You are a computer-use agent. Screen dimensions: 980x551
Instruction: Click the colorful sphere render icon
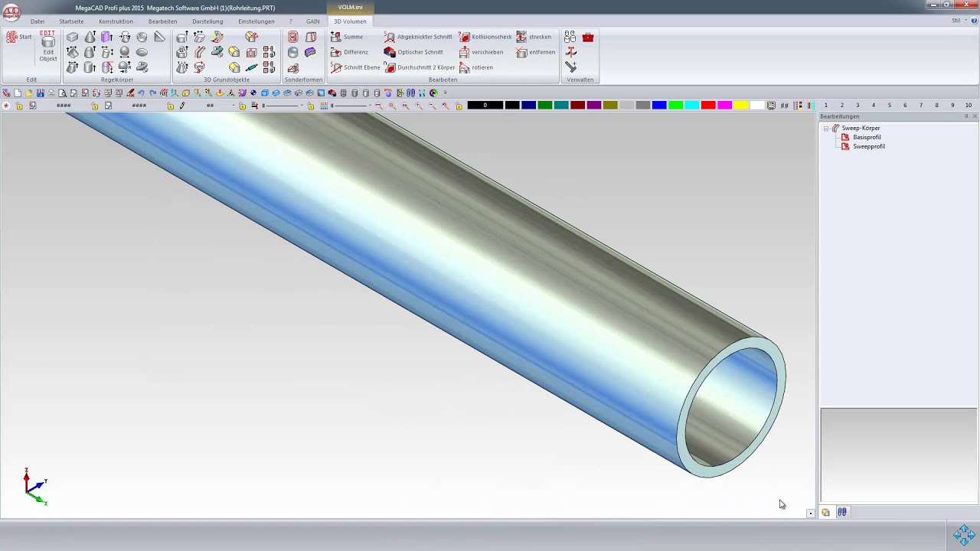pos(433,93)
